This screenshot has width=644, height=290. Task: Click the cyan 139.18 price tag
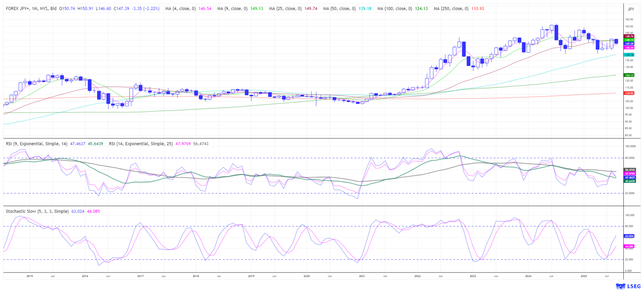click(x=629, y=55)
